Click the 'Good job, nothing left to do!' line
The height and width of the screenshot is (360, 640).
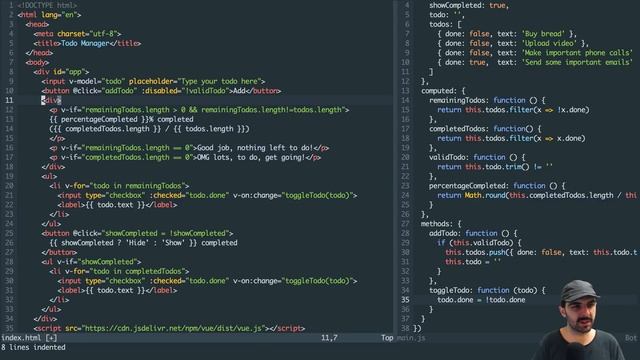189,148
